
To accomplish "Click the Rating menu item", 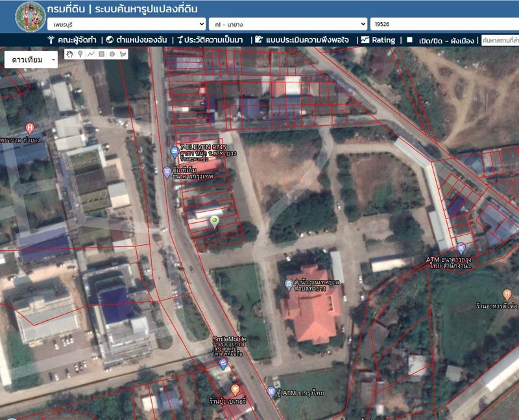I will click(x=378, y=40).
